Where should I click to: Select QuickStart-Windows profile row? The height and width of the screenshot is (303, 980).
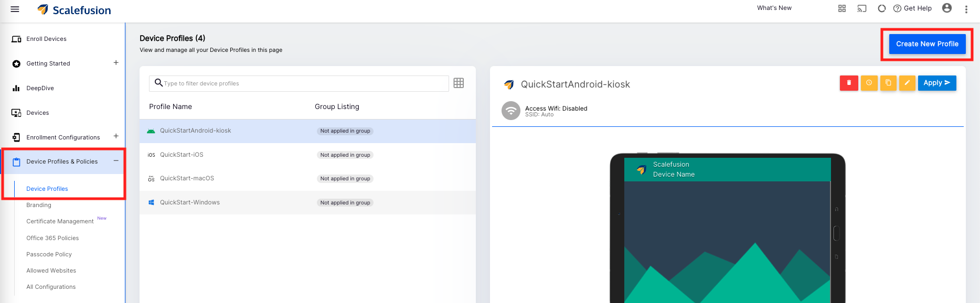pyautogui.click(x=307, y=202)
